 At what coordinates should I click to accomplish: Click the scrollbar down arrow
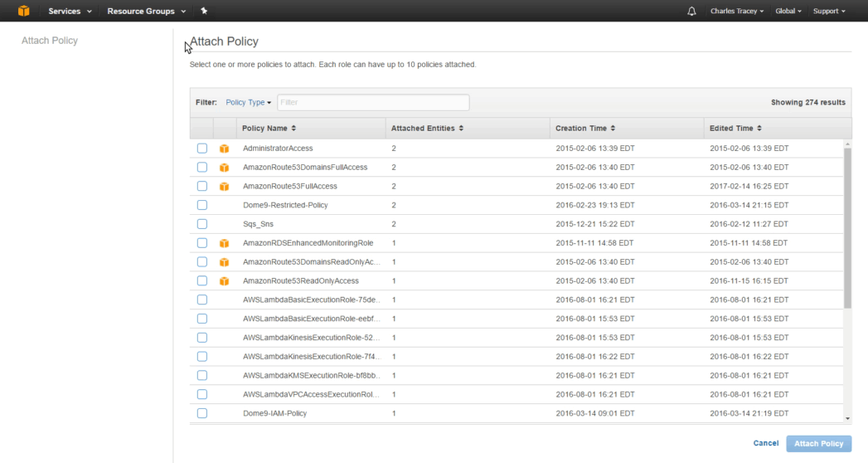point(847,419)
